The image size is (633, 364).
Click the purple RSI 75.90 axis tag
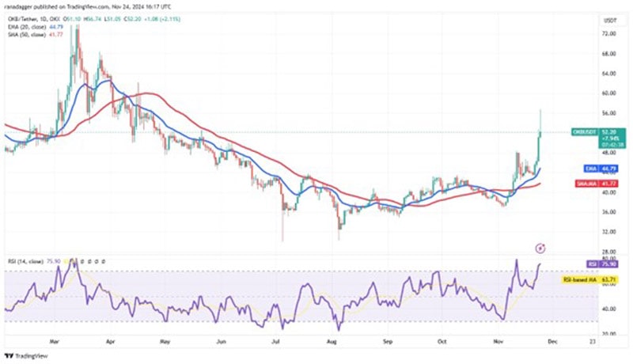click(602, 264)
